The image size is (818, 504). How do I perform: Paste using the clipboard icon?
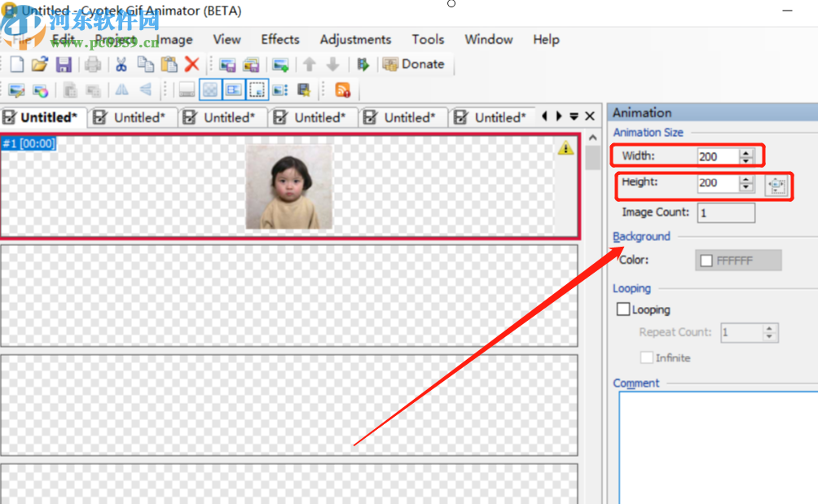pyautogui.click(x=169, y=64)
